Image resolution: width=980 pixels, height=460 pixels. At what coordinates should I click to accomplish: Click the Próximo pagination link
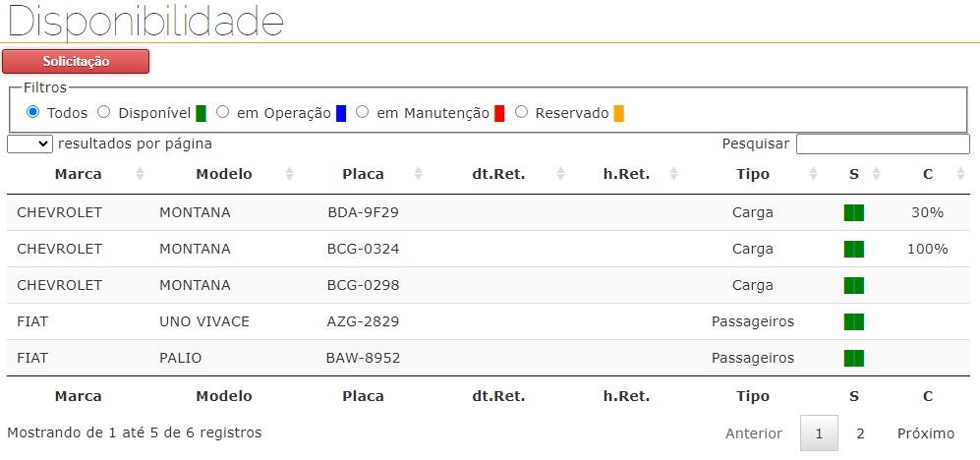pos(925,433)
